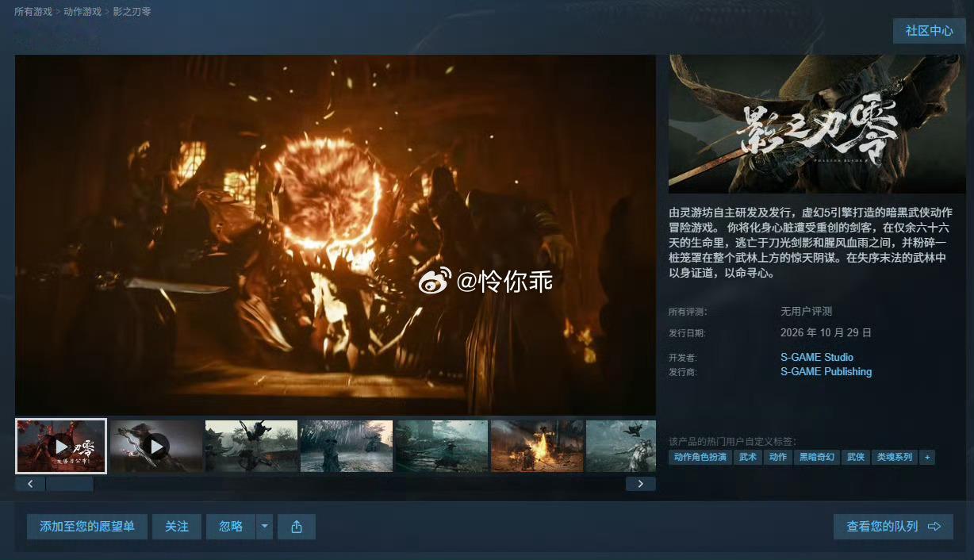Open developer link S-GAME Studio
The height and width of the screenshot is (560, 974).
[817, 357]
